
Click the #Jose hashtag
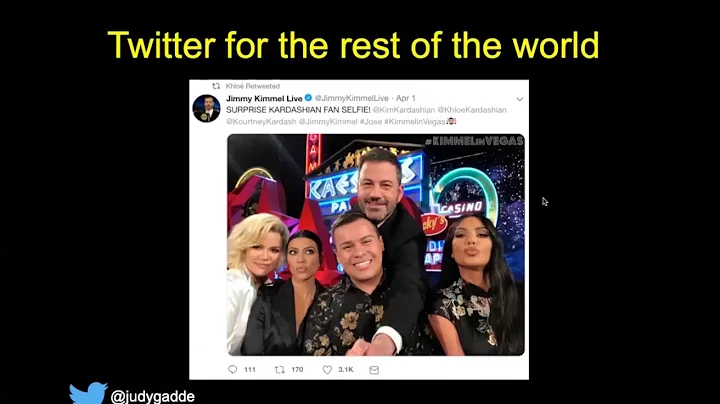click(371, 122)
